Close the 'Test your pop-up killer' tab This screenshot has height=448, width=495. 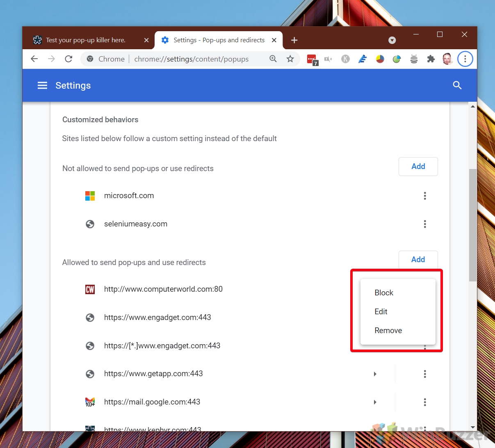146,40
